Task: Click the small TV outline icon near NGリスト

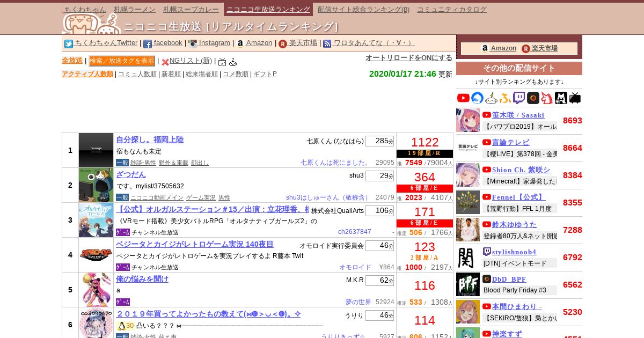Action: coord(222,62)
